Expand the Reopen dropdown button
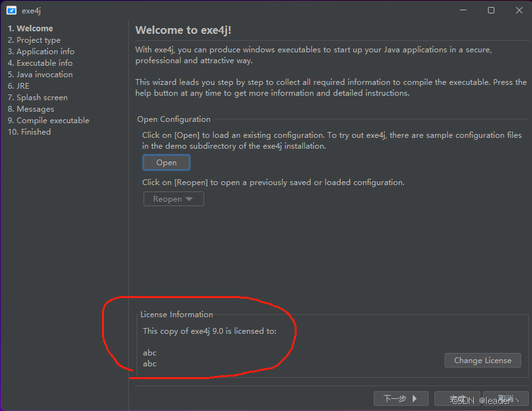Viewport: 532px width, 411px height. tap(174, 199)
